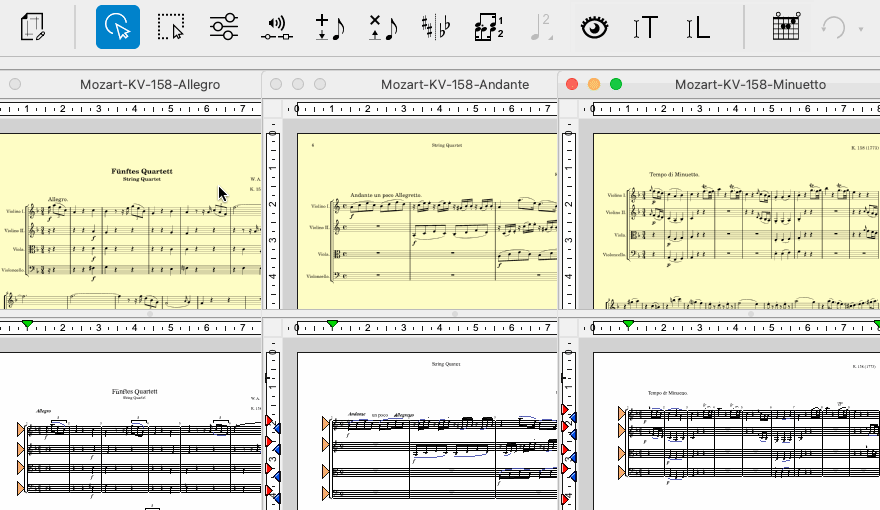880x510 pixels.
Task: Open the page image editor tool
Action: pyautogui.click(x=32, y=27)
